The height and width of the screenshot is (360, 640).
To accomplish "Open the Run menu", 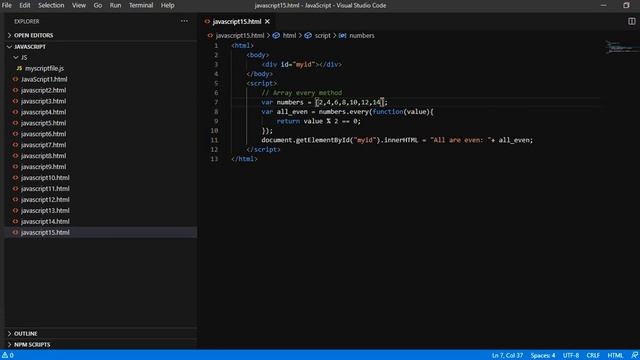I will tap(115, 5).
